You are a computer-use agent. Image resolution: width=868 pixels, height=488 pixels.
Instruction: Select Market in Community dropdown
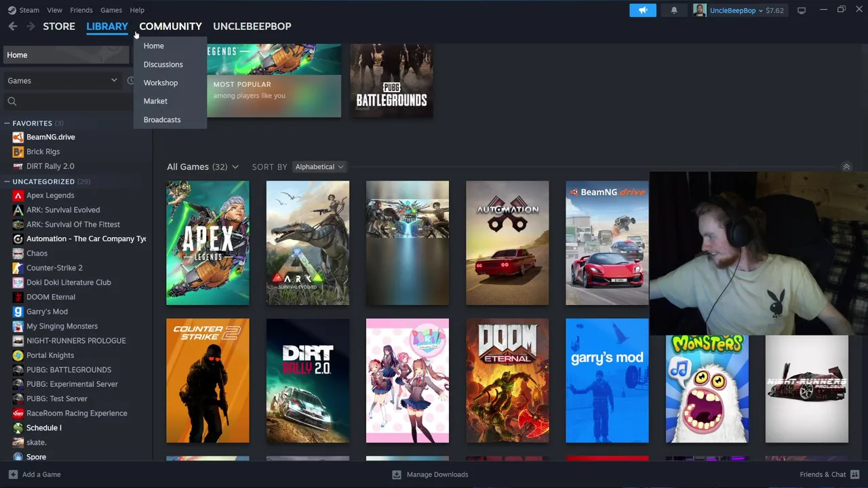coord(155,101)
